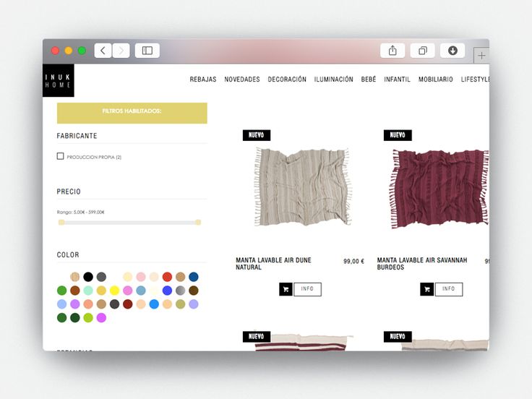This screenshot has width=532, height=399.
Task: Click the browser back arrow button
Action: tap(103, 51)
